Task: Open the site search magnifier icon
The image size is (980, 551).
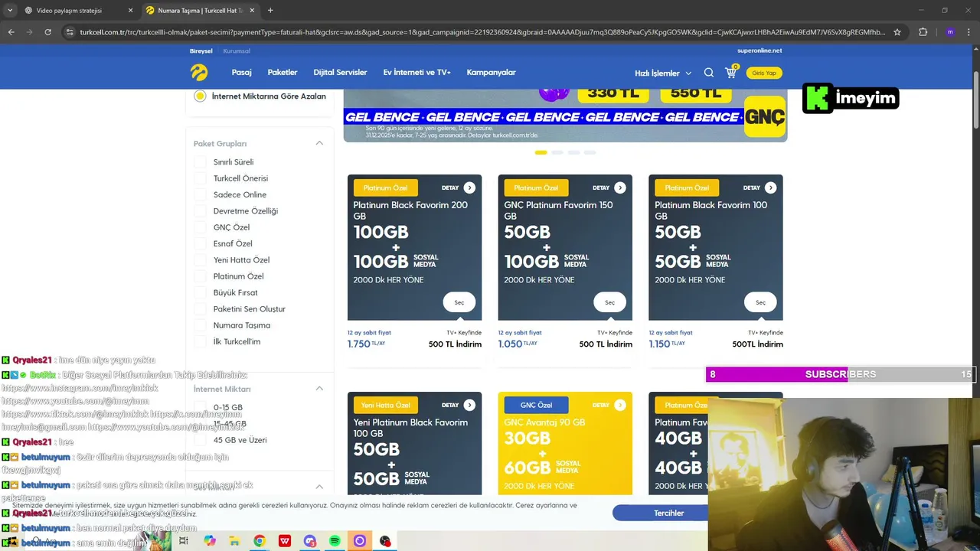Action: [709, 73]
